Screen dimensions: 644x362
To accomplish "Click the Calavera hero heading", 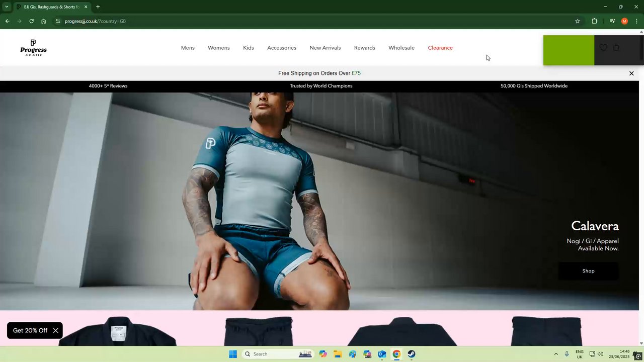I will (x=595, y=226).
